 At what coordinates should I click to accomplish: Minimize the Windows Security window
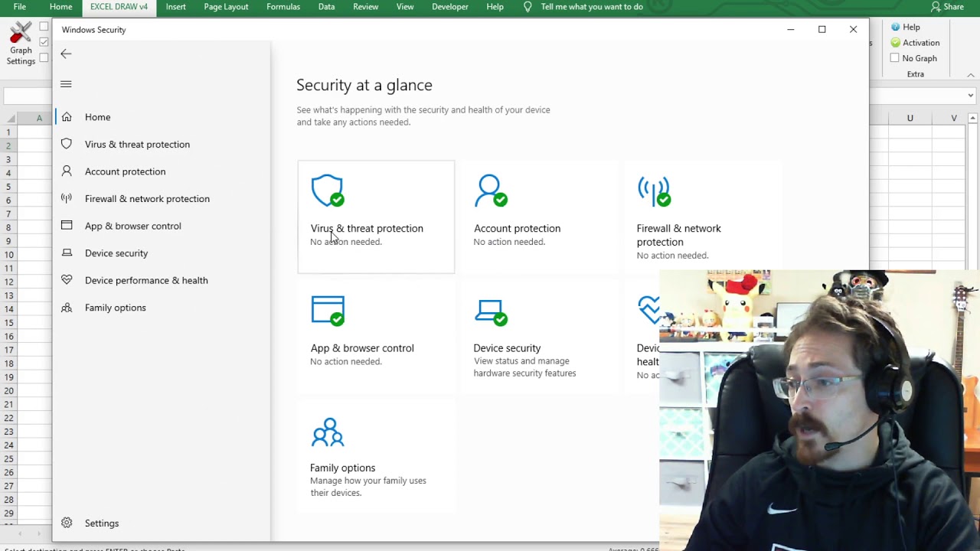tap(791, 29)
